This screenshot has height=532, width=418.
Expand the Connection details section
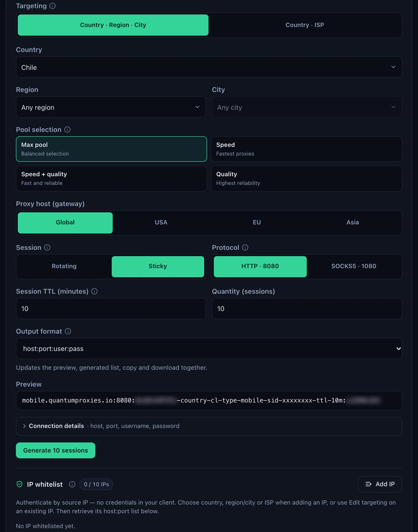209,426
